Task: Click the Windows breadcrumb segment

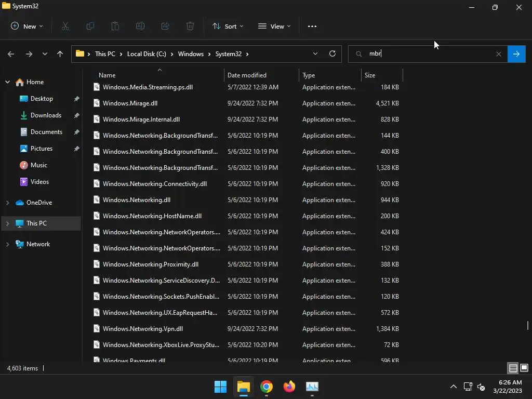Action: click(x=191, y=54)
